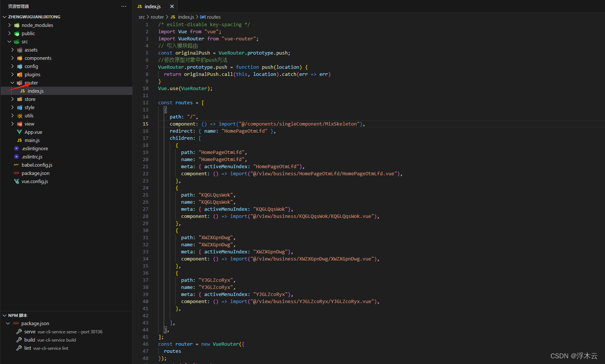Select the style folder row

pyautogui.click(x=66, y=108)
